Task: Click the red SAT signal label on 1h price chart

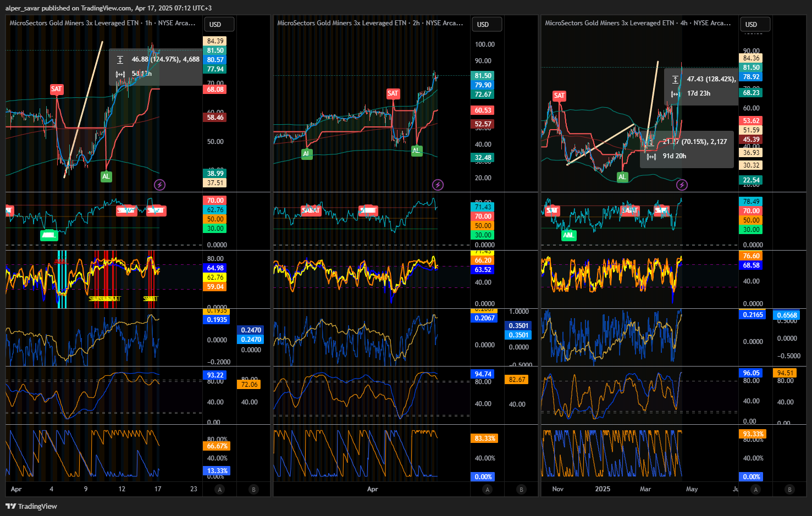Action: click(56, 89)
